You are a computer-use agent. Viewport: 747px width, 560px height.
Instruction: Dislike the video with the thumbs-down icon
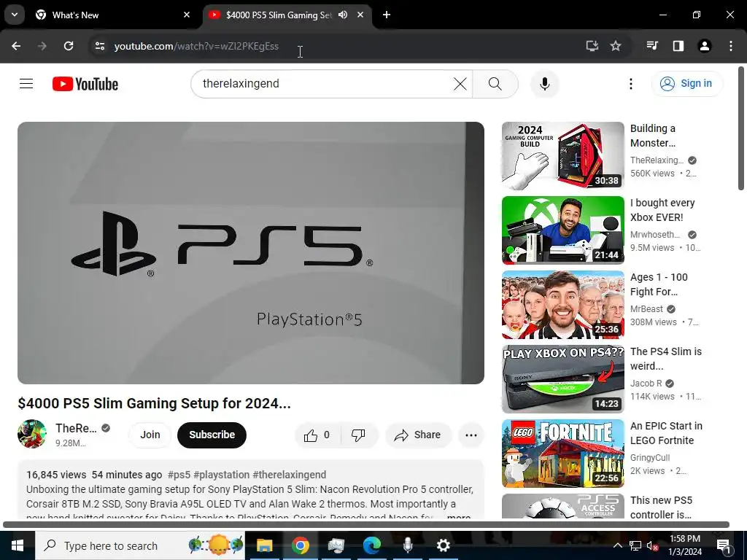coord(357,435)
